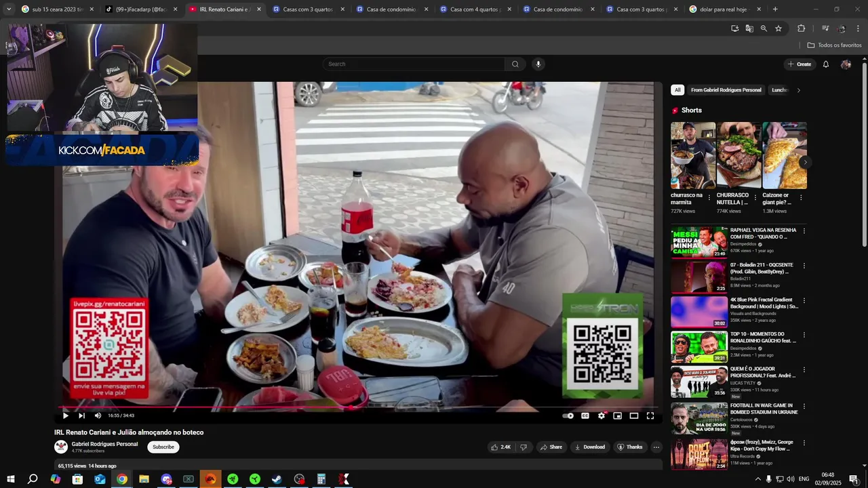Open options for 'churrasco na marmita' short
The width and height of the screenshot is (868, 488).
[x=709, y=198]
